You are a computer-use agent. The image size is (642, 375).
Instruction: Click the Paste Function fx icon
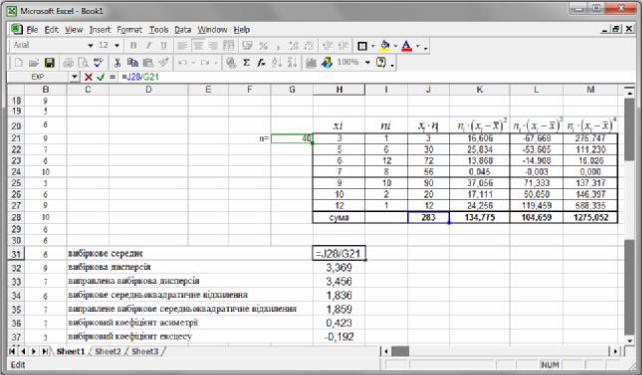pyautogui.click(x=261, y=63)
